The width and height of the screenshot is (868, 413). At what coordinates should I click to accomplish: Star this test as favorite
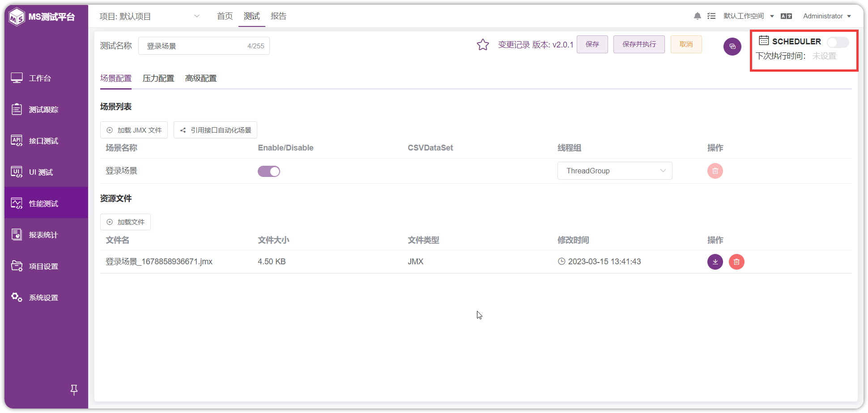pyautogui.click(x=483, y=44)
